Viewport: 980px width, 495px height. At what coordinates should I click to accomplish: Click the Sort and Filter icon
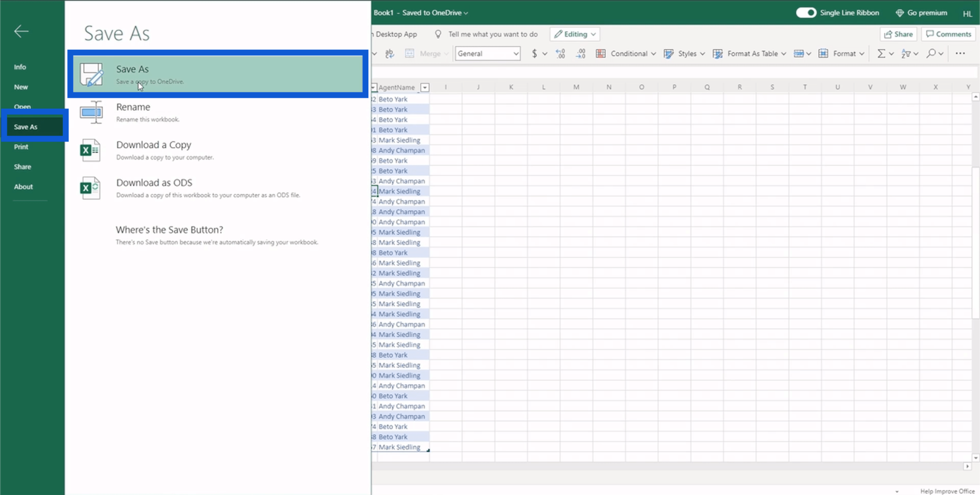906,53
